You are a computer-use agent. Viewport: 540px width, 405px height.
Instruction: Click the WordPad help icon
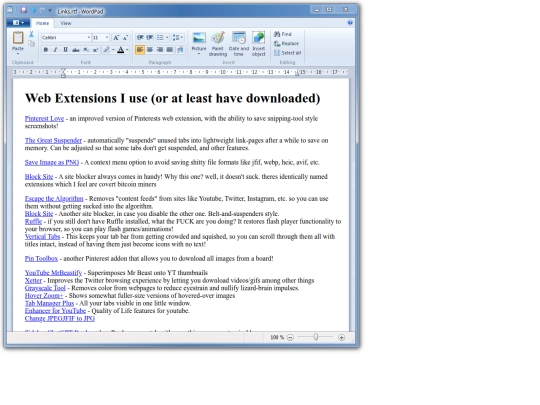point(350,23)
